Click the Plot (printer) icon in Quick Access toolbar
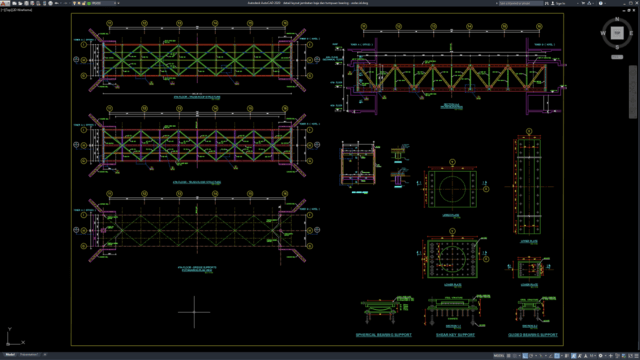This screenshot has height=360, width=640. tap(51, 3)
